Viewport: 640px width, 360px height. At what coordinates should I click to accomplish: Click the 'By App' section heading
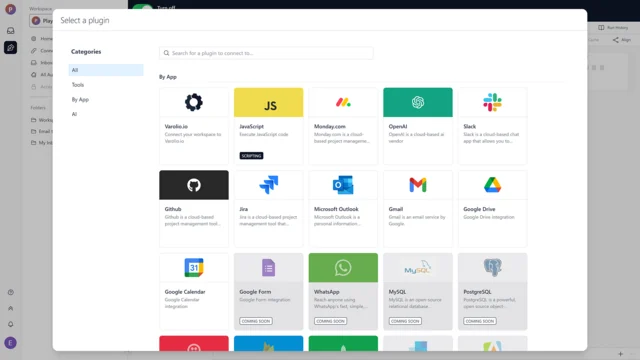click(x=168, y=77)
